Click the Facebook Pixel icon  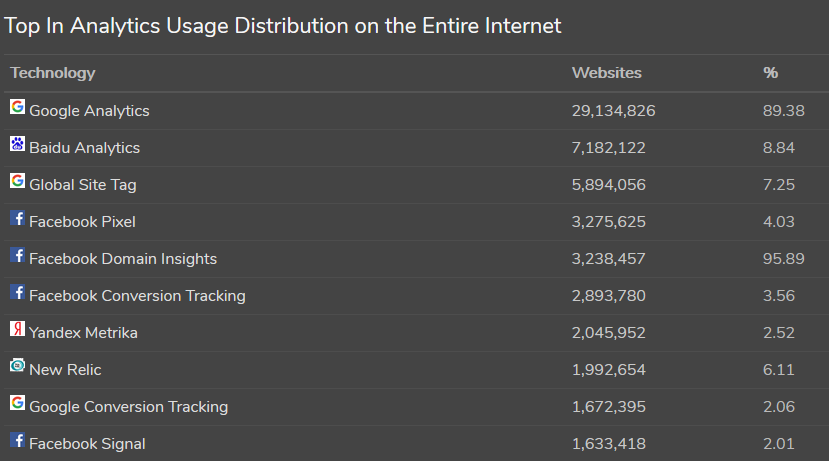coord(17,218)
